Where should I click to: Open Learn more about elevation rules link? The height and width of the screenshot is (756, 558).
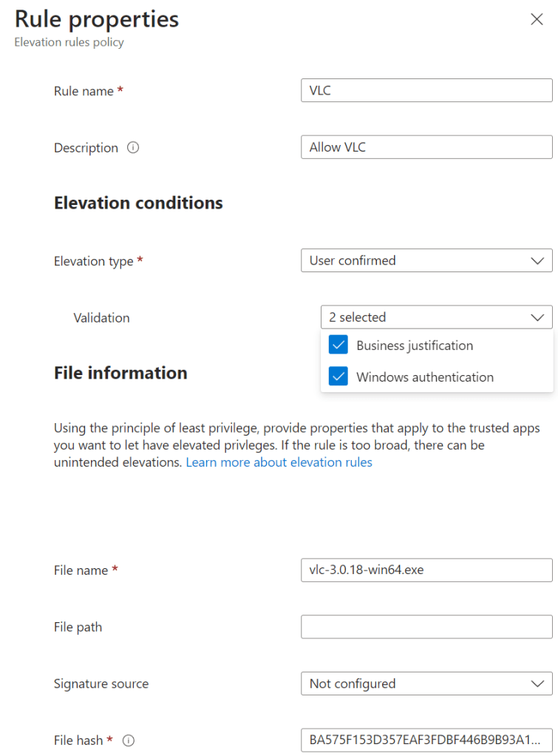tap(279, 462)
